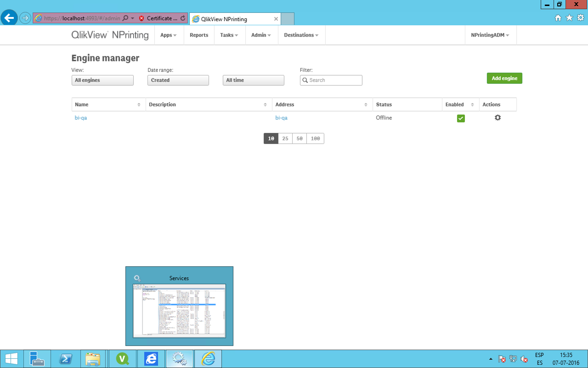Open the Created date range dropdown
This screenshot has width=588, height=368.
[178, 80]
